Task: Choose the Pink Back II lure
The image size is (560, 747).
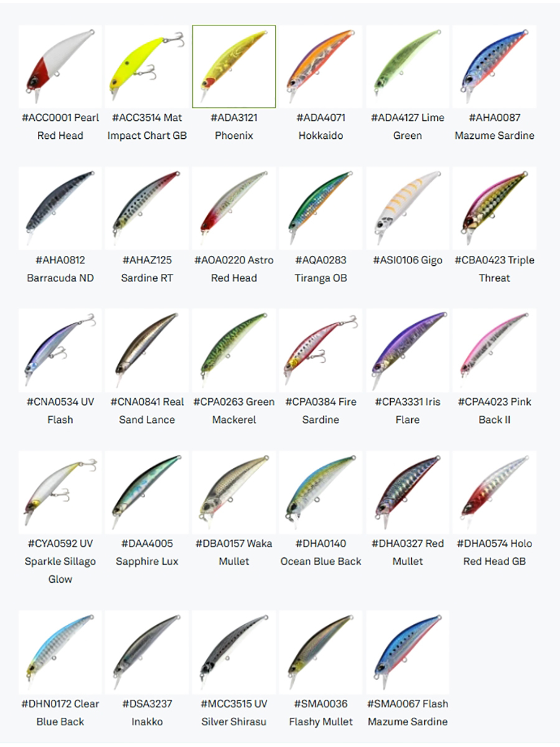Action: [495, 350]
